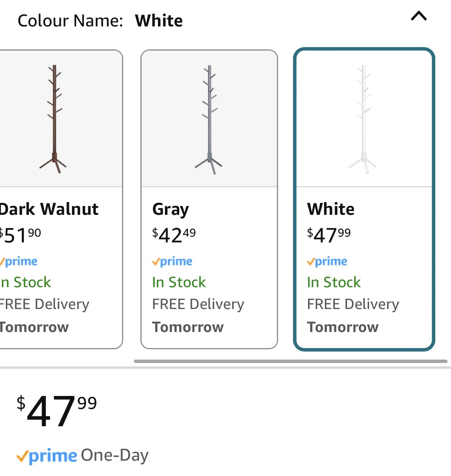Click the White colour option title
This screenshot has width=451, height=476.
pyautogui.click(x=331, y=209)
